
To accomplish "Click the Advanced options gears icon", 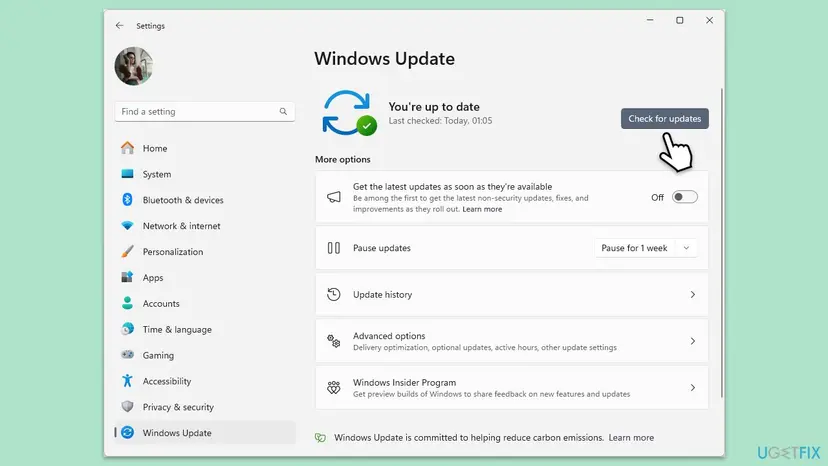I will (334, 341).
